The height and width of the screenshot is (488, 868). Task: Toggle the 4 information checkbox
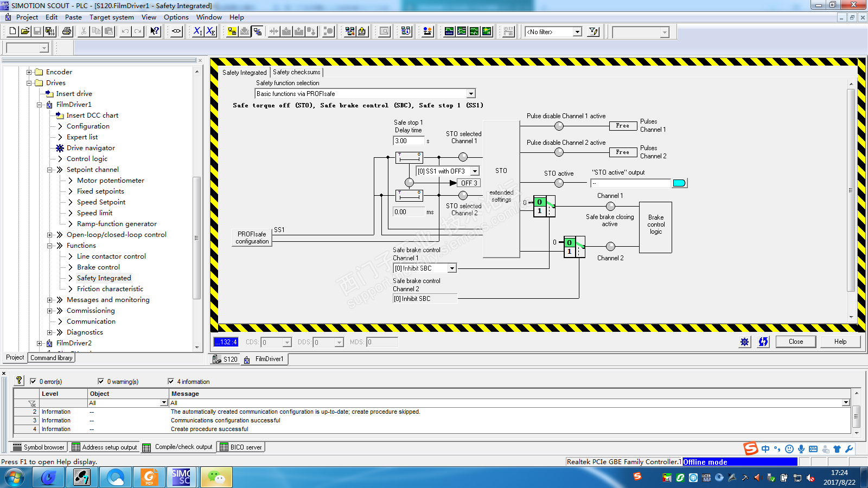coord(171,381)
